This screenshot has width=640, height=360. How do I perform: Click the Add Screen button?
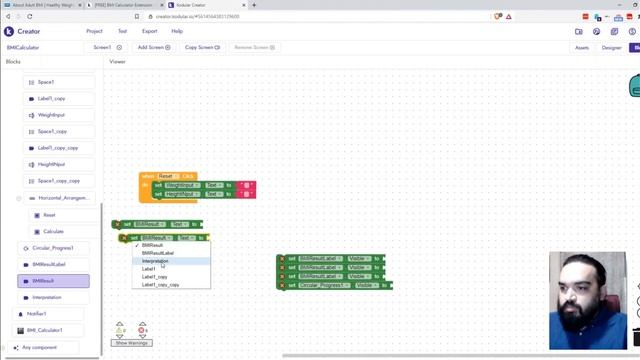(x=154, y=47)
